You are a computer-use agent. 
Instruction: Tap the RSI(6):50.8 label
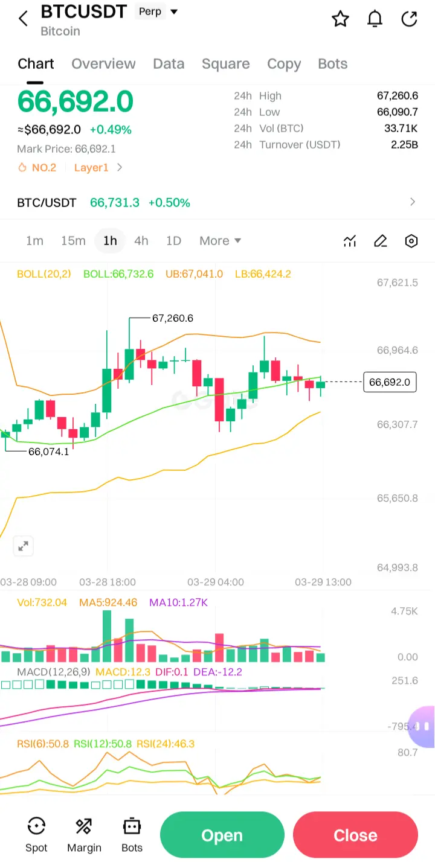point(43,744)
